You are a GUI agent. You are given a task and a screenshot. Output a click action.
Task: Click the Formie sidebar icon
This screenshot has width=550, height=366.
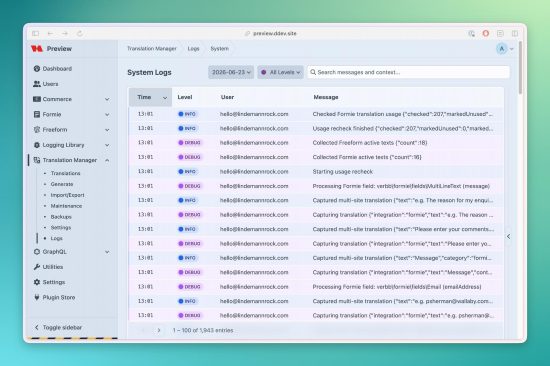(37, 114)
